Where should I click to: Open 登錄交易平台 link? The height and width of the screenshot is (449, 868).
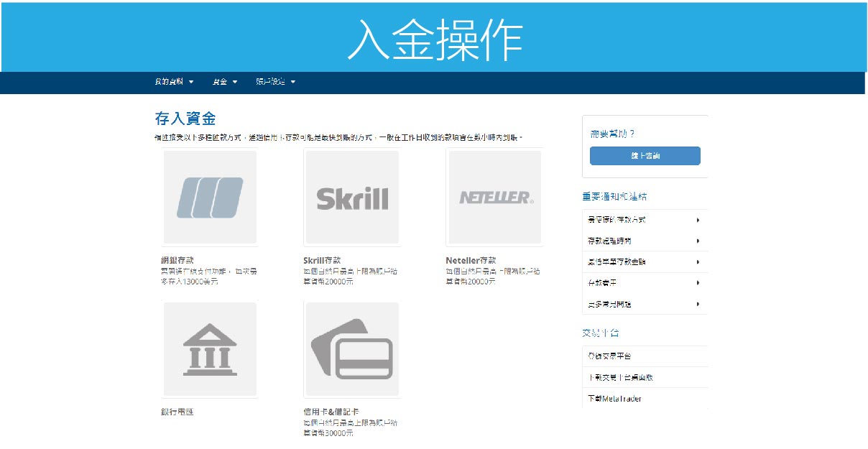645,356
